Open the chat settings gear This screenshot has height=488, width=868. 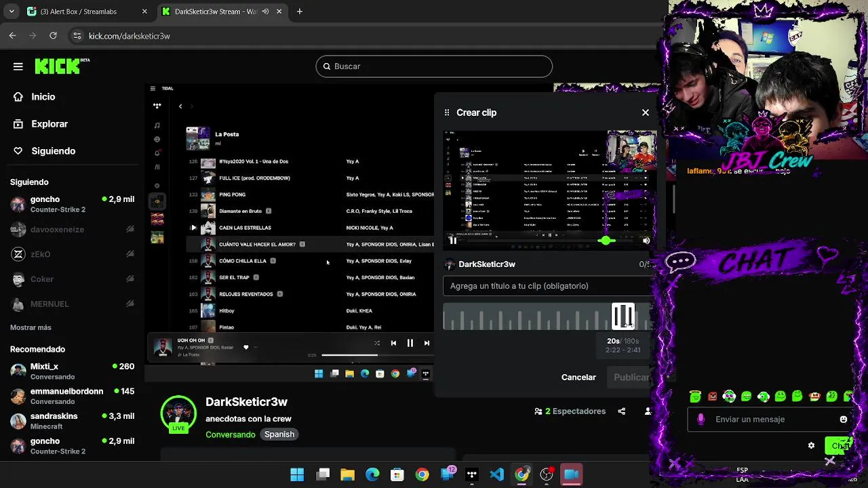[811, 445]
